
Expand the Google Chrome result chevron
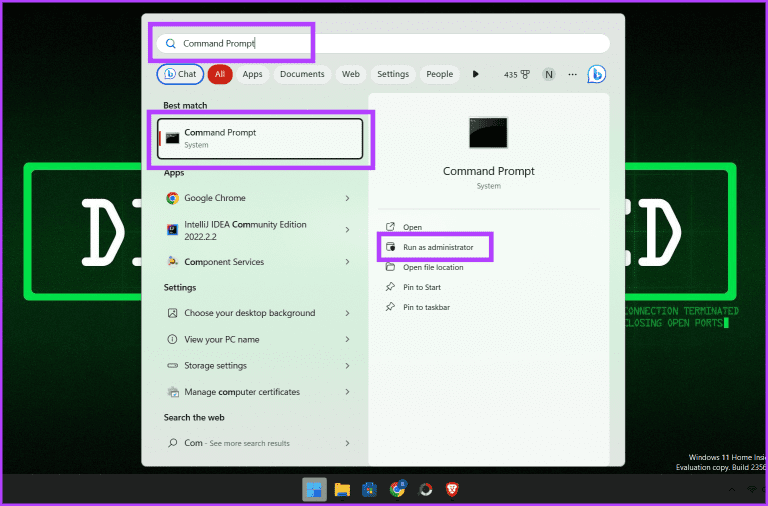pos(347,198)
